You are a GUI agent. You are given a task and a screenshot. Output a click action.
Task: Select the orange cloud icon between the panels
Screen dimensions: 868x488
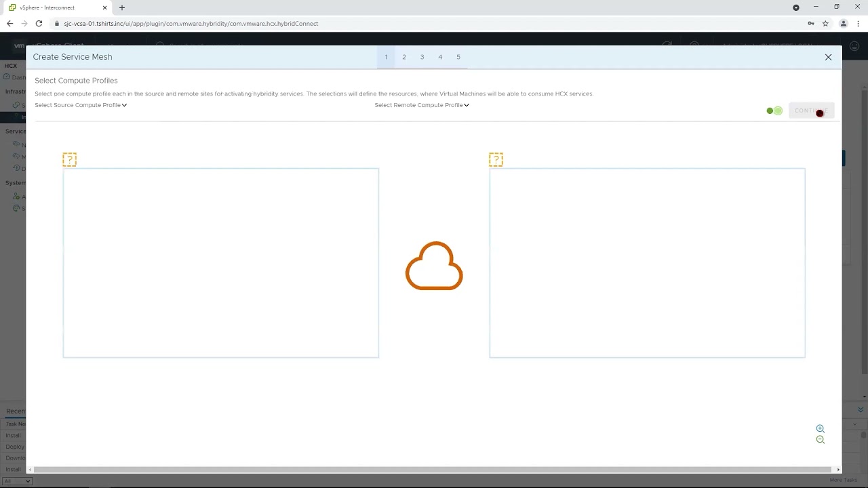434,266
